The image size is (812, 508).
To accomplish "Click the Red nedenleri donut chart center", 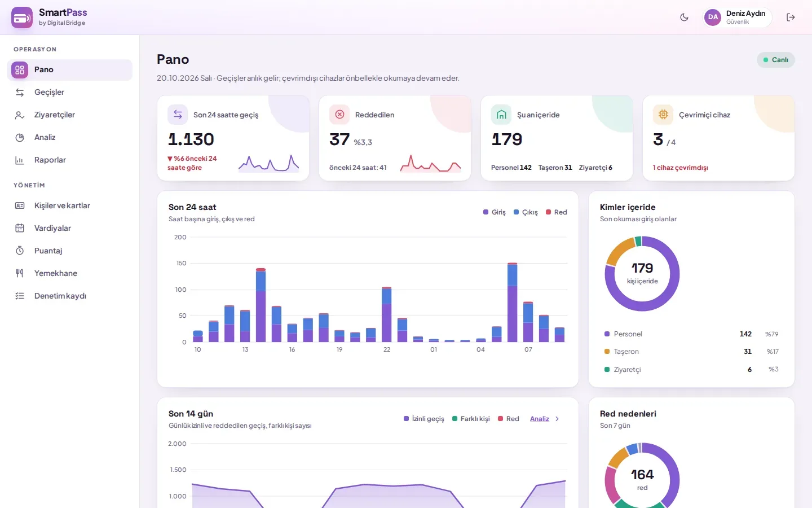I will point(642,480).
